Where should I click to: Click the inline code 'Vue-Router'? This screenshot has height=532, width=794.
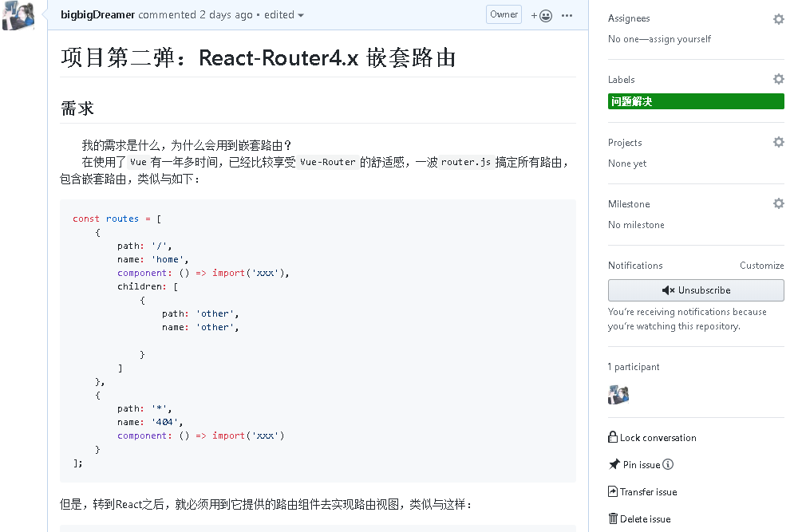(x=328, y=162)
